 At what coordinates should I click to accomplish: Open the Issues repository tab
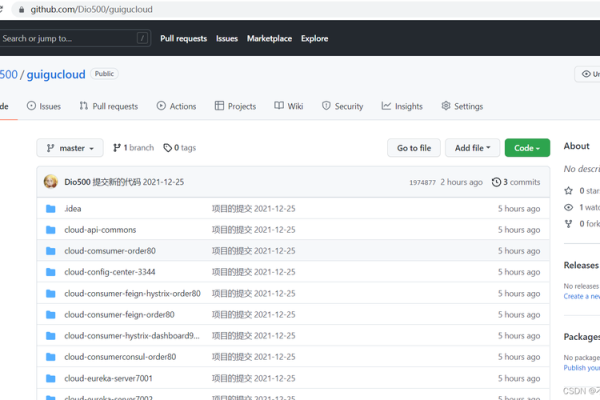click(44, 106)
